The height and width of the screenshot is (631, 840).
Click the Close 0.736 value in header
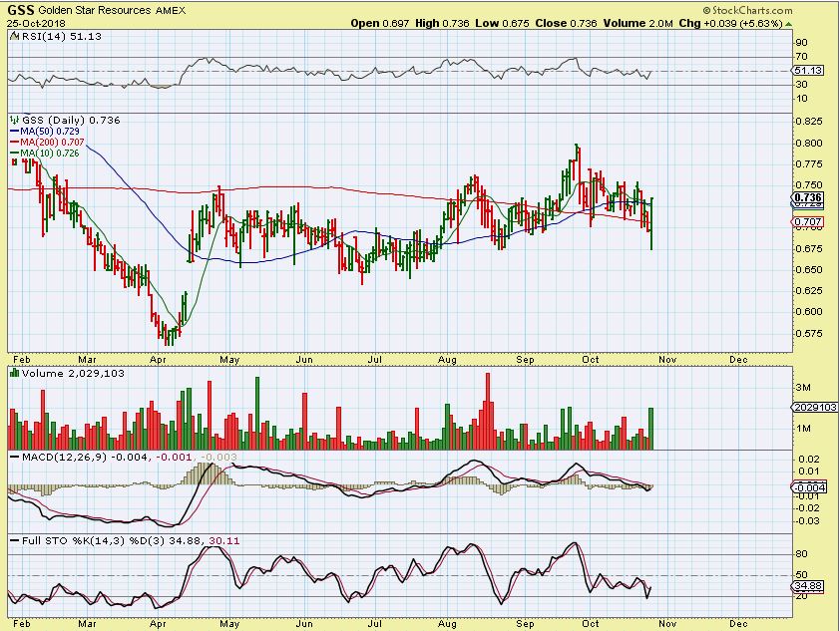[x=566, y=24]
